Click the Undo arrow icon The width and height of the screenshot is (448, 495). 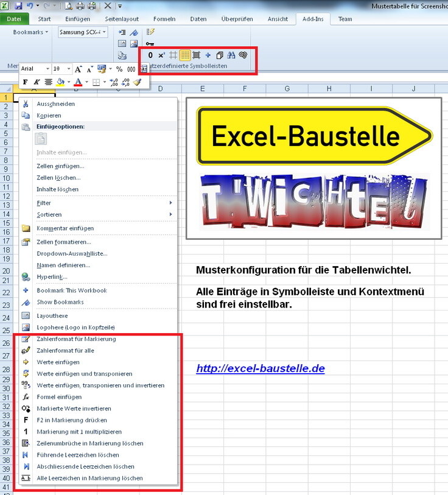point(30,5)
